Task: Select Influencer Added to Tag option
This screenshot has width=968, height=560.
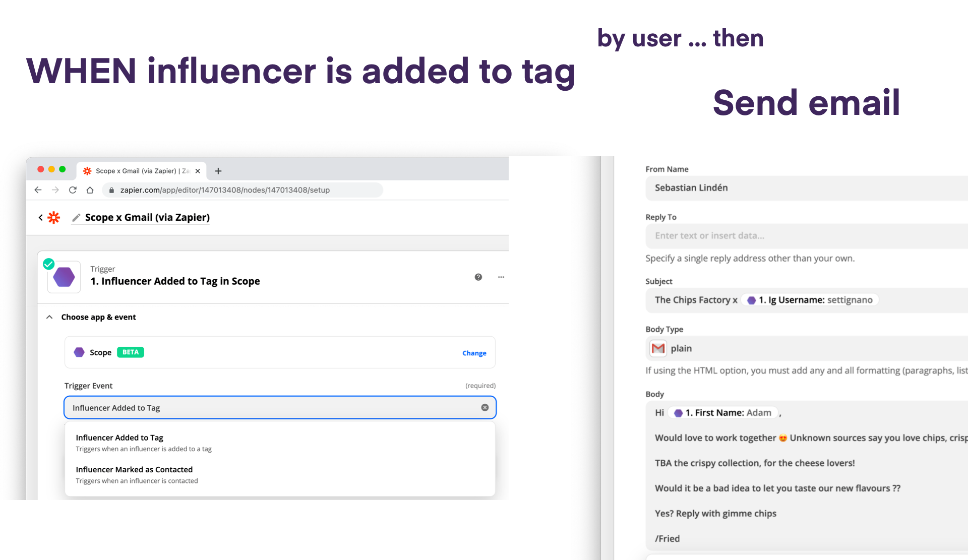Action: click(280, 443)
